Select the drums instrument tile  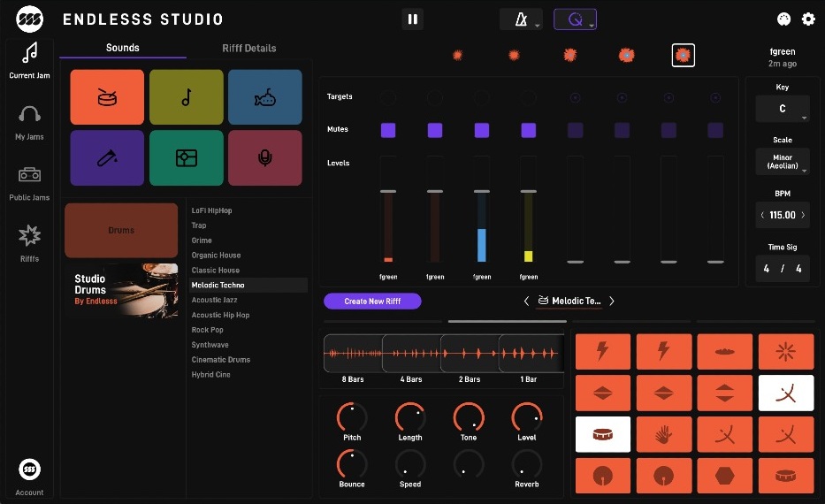107,97
